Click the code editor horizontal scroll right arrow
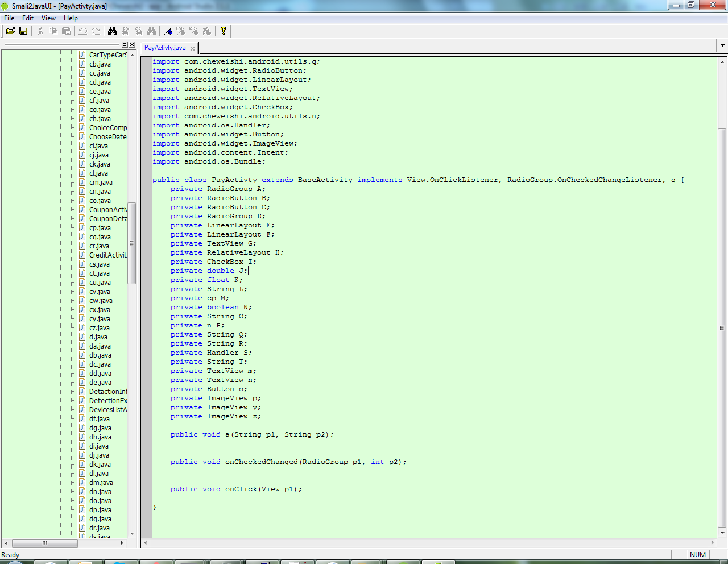 713,542
